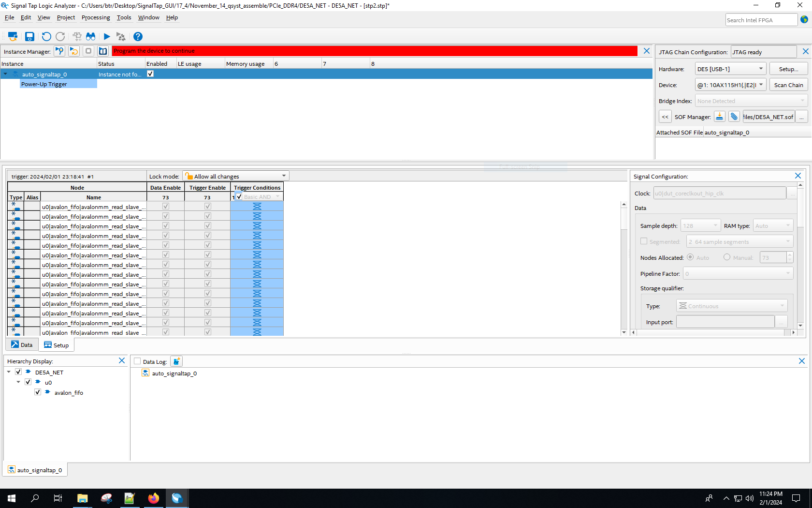
Task: Click the Undo toolbar icon
Action: coord(46,36)
